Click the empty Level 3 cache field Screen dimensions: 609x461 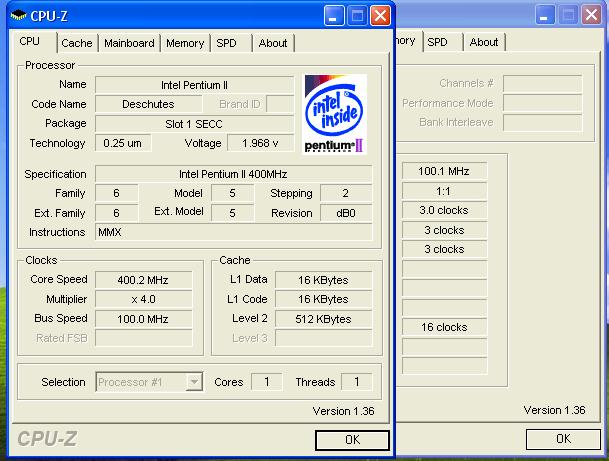click(x=323, y=338)
